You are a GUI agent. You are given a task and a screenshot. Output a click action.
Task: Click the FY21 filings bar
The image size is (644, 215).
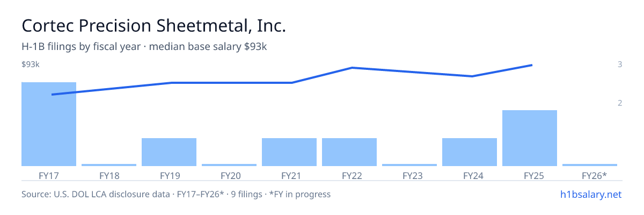pyautogui.click(x=289, y=152)
